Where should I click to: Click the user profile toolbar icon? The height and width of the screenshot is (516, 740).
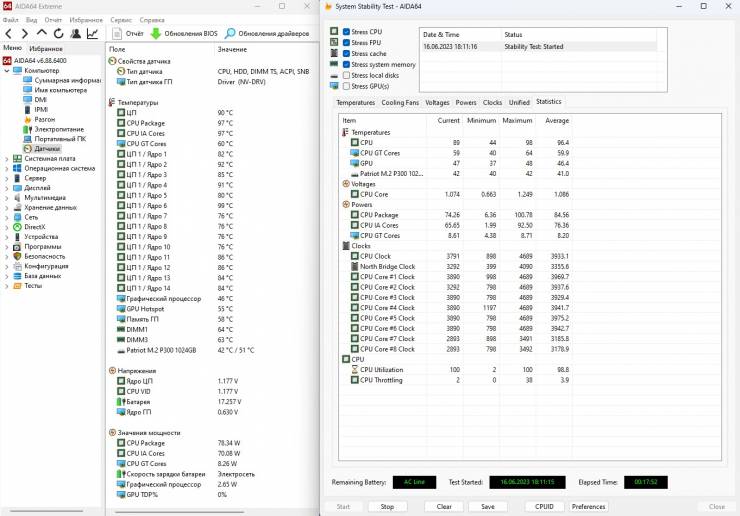(76, 34)
